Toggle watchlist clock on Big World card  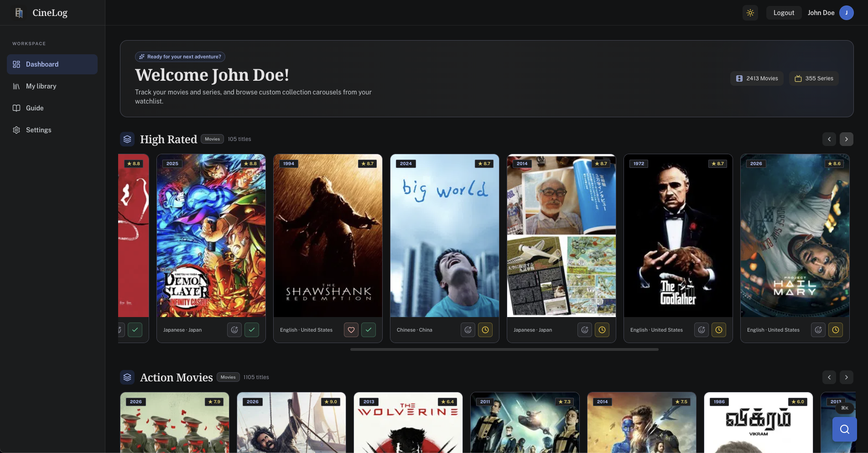click(x=485, y=330)
